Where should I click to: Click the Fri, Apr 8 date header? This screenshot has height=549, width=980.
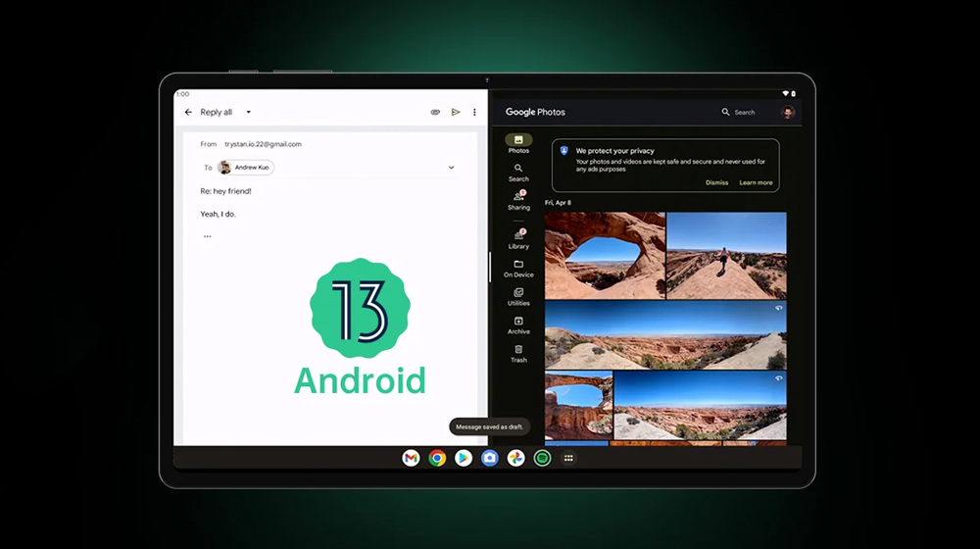tap(558, 203)
